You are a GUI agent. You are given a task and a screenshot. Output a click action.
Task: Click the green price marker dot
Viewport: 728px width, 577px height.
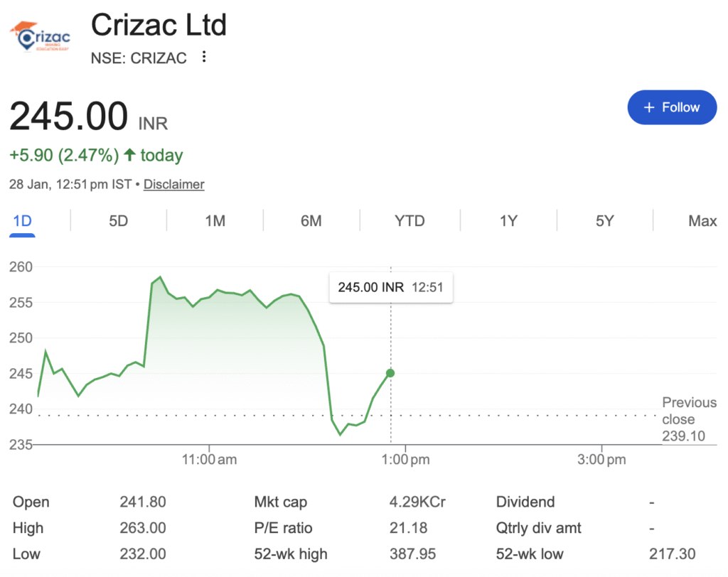point(390,373)
